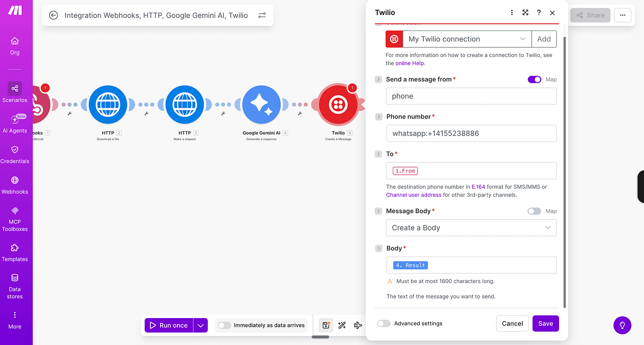Open the E.164 format link
The height and width of the screenshot is (345, 644).
479,187
